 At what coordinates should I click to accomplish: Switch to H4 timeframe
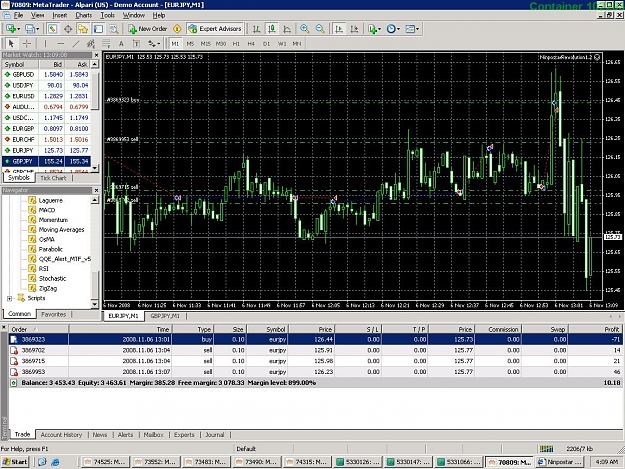[x=251, y=44]
